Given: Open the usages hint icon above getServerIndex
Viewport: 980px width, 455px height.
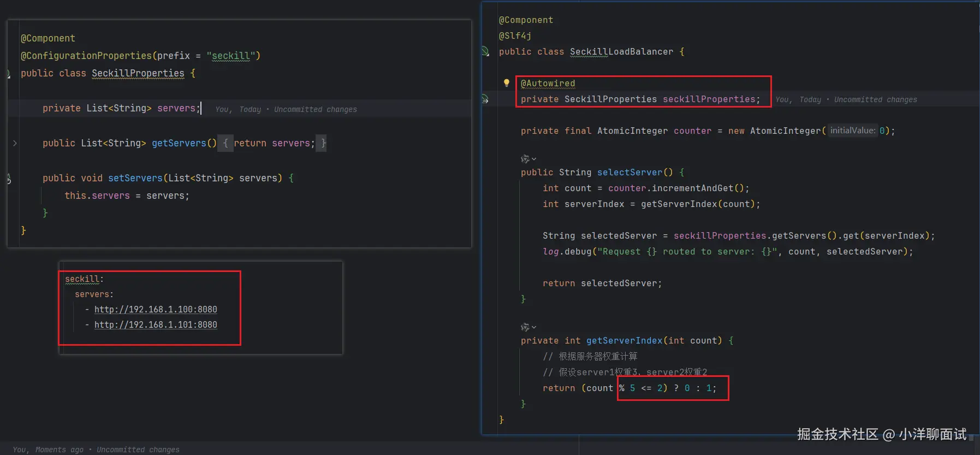Looking at the screenshot, I should point(528,327).
